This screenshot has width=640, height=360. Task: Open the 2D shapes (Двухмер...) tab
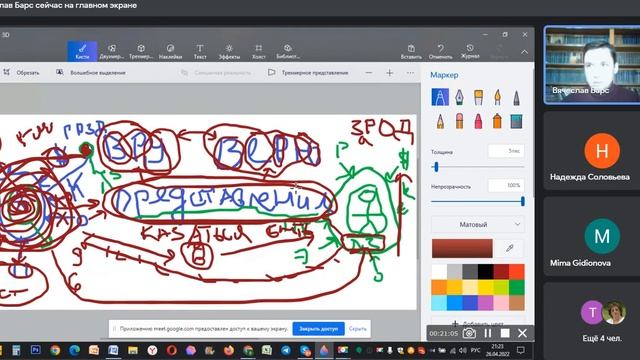click(111, 51)
